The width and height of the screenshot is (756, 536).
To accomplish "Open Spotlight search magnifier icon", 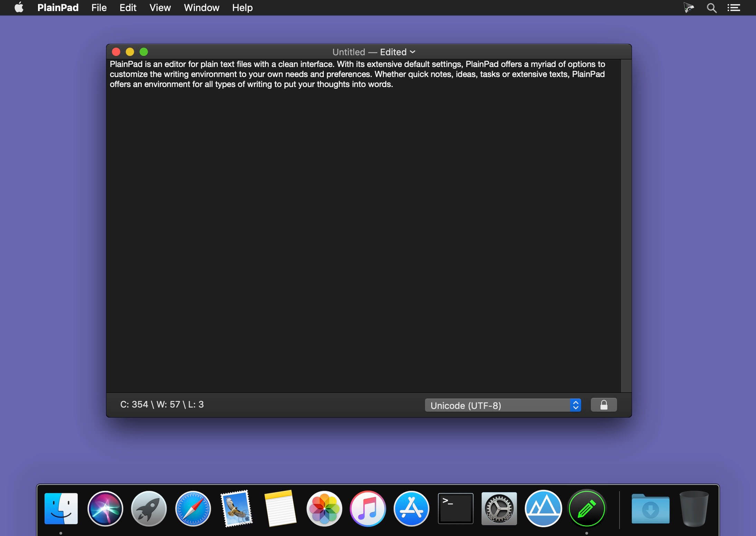I will tap(711, 8).
